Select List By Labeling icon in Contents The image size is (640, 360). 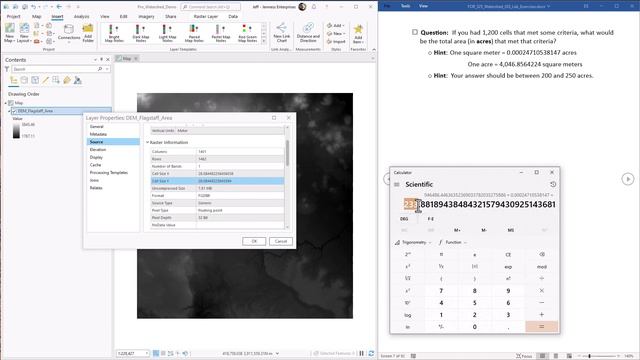(67, 80)
